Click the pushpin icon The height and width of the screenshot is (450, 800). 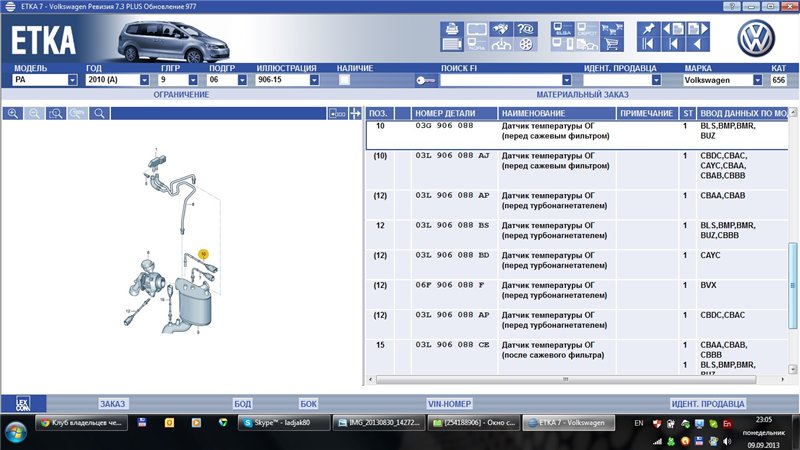(648, 29)
